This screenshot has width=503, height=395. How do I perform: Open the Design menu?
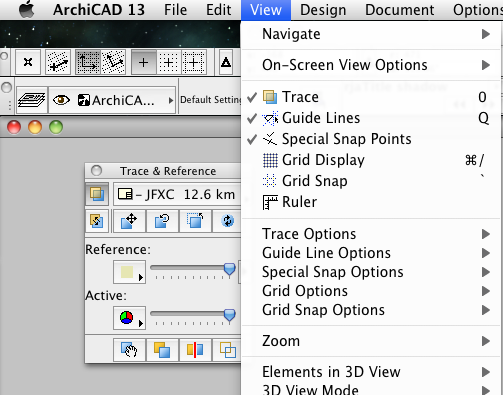pos(323,10)
